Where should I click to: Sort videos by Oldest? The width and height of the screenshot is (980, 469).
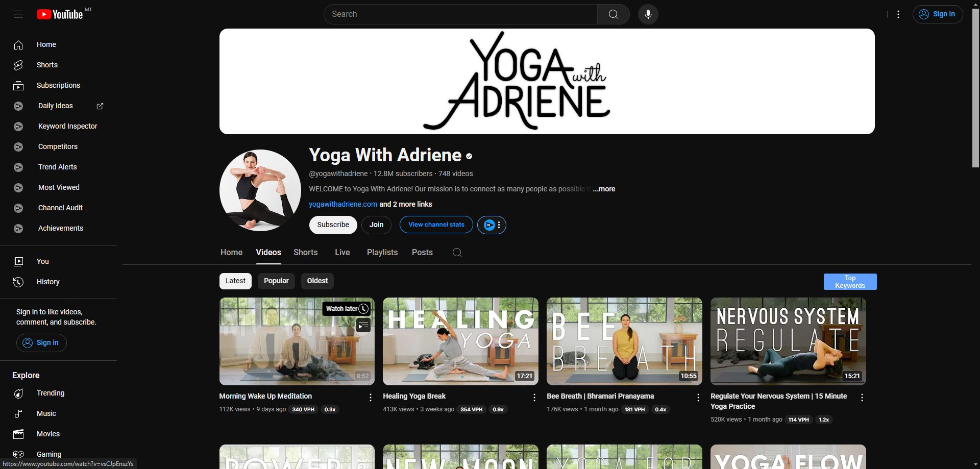pos(317,281)
